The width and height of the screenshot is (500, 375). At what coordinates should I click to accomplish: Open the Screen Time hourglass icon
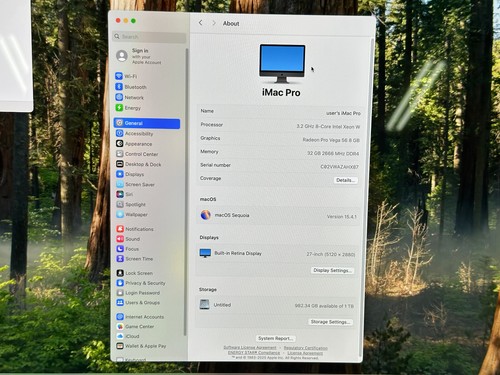click(120, 258)
